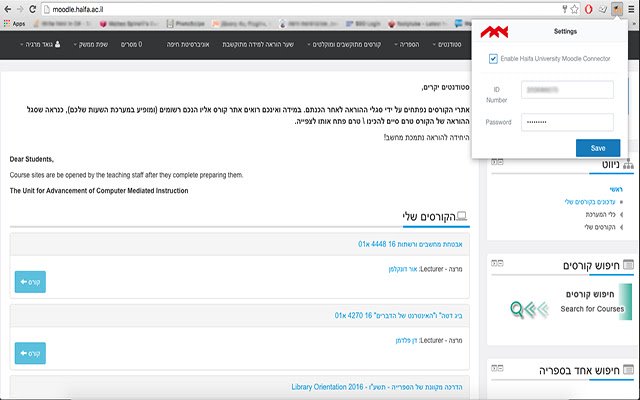Open עדכונים בקורסים שלי navigation link

[x=590, y=202]
